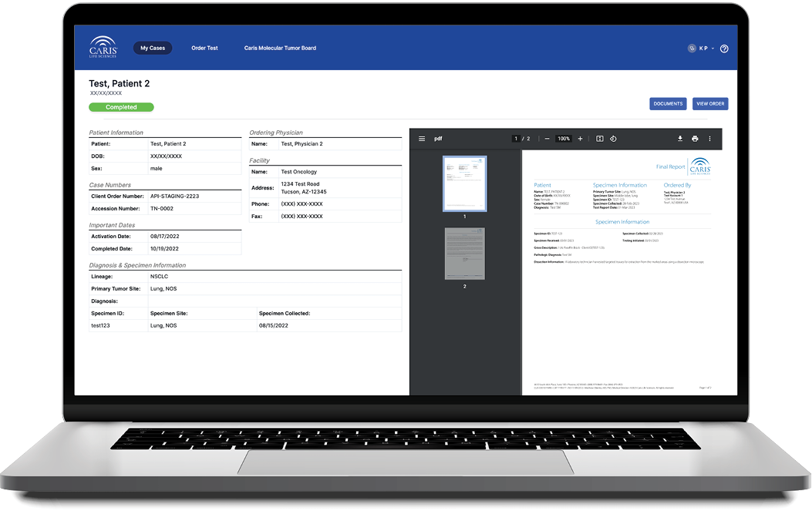Open the My Cases tab
Screen dimensions: 812x511
click(x=153, y=48)
